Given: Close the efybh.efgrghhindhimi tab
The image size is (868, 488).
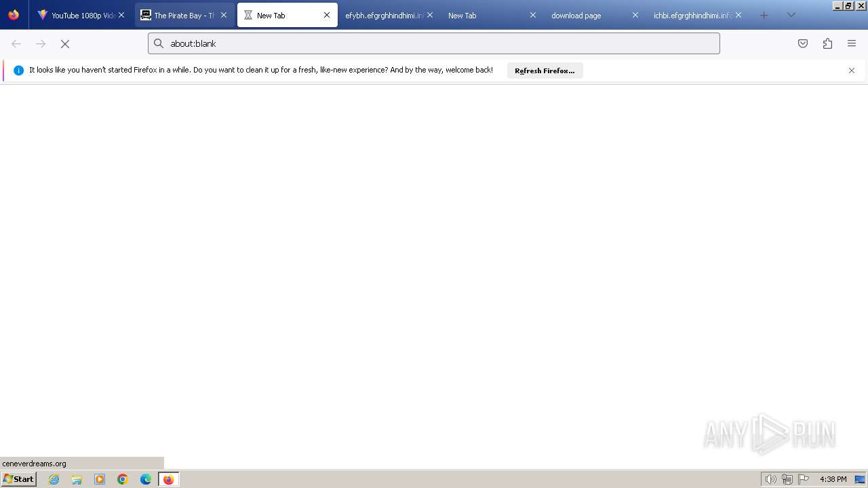Looking at the screenshot, I should point(430,15).
